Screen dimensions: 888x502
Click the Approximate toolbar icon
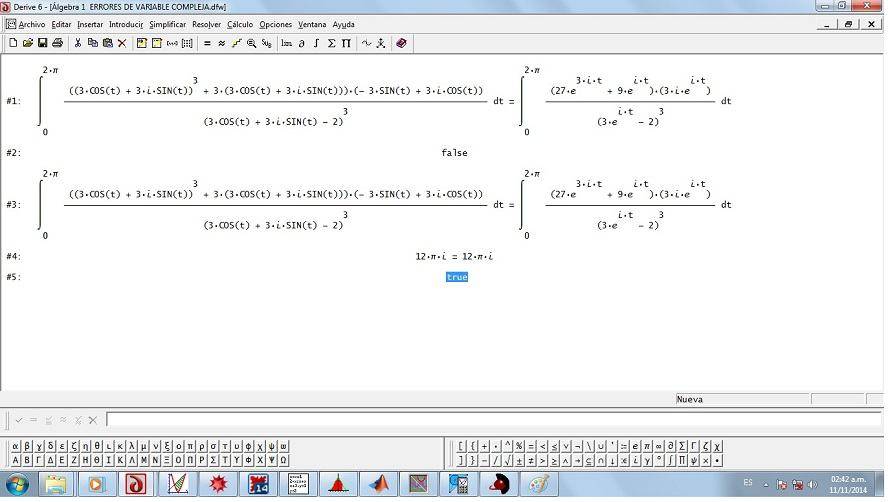tap(222, 43)
